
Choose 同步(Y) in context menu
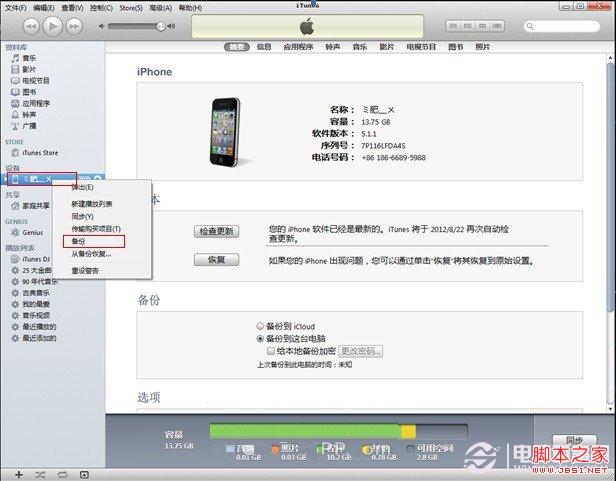[x=82, y=217]
